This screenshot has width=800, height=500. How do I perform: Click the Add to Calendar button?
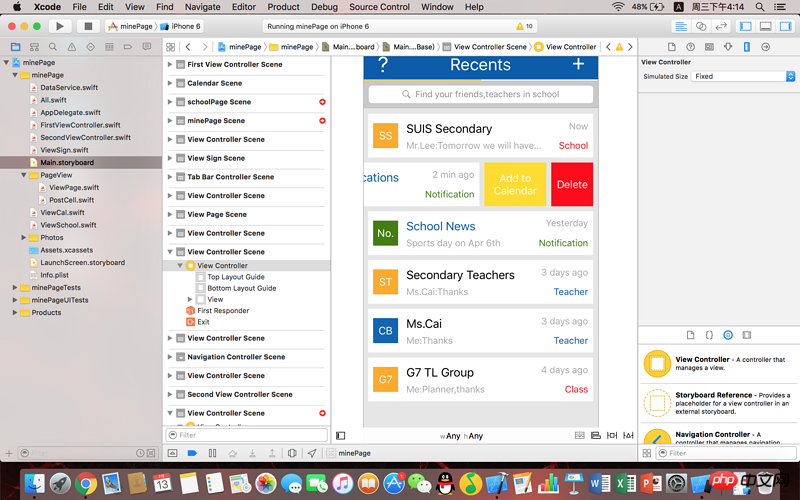point(515,184)
